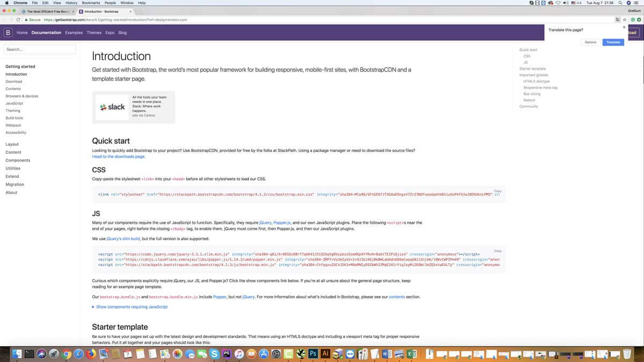Image resolution: width=644 pixels, height=362 pixels.
Task: Expand the Components section in the sidebar
Action: pos(18,160)
